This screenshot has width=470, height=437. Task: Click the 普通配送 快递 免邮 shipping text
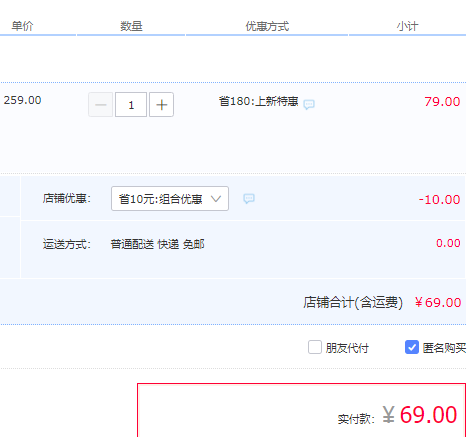click(x=157, y=244)
